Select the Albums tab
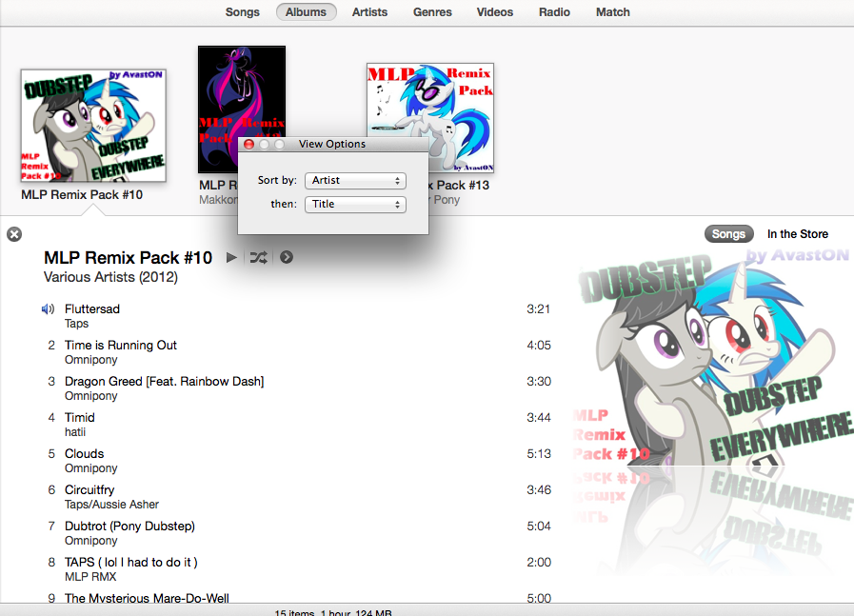 tap(307, 12)
